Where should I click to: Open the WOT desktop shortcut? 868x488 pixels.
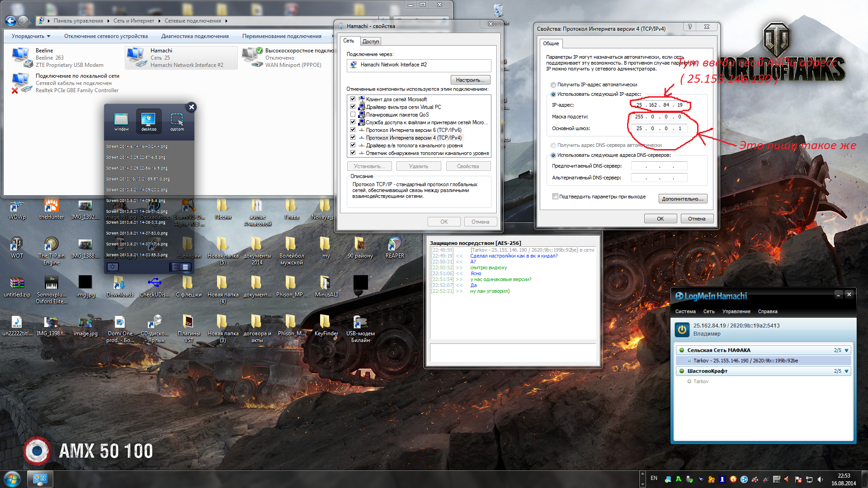[x=17, y=248]
